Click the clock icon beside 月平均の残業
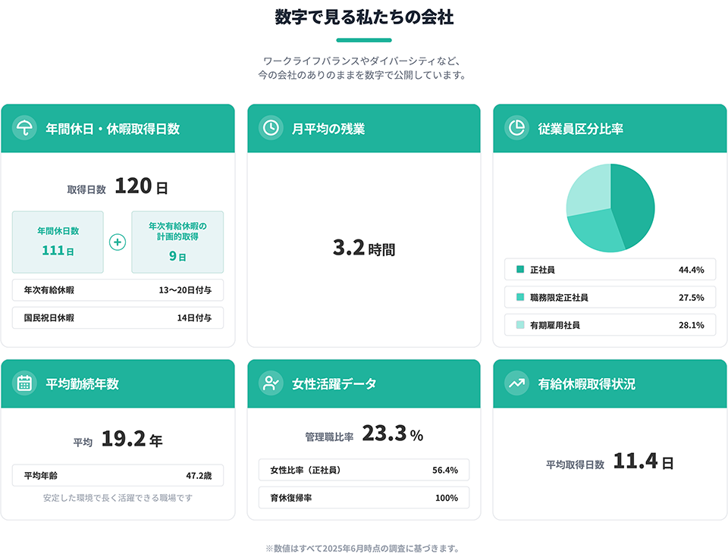This screenshot has width=728, height=560. [x=270, y=129]
